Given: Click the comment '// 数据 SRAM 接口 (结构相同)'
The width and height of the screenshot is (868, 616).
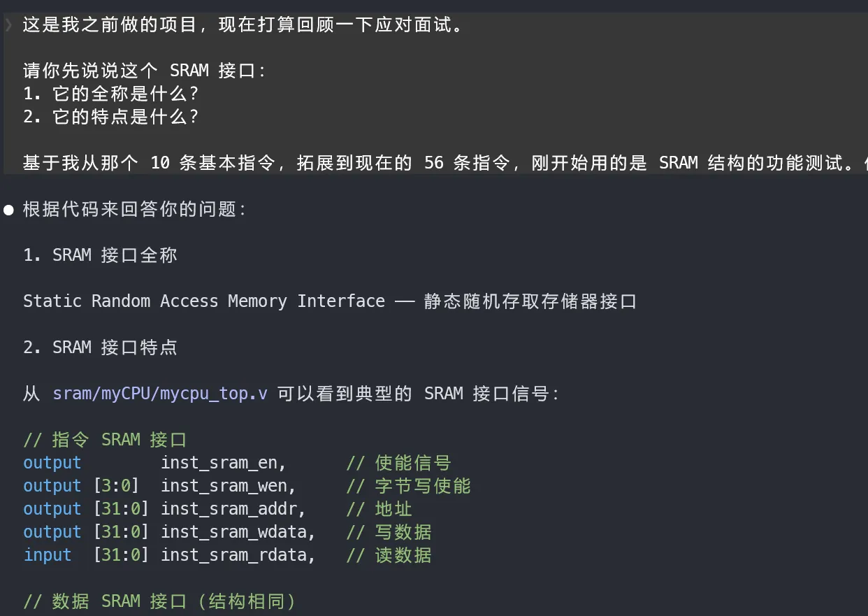Looking at the screenshot, I should [x=159, y=601].
